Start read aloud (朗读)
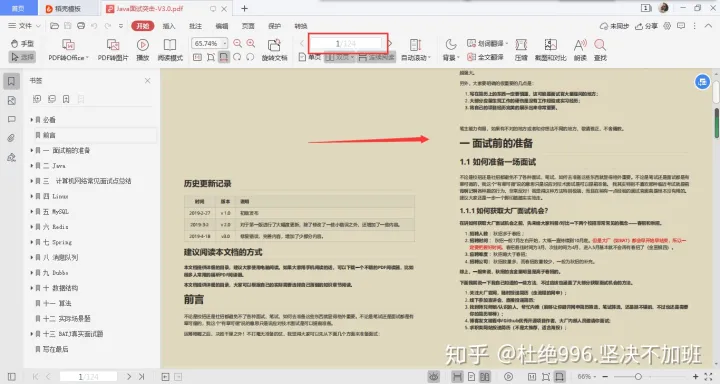 point(580,50)
